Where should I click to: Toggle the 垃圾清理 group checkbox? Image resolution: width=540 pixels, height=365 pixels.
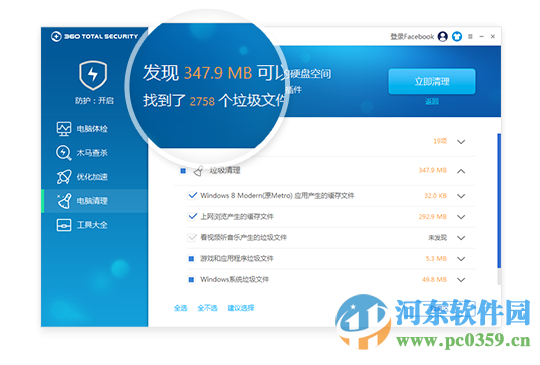(183, 171)
